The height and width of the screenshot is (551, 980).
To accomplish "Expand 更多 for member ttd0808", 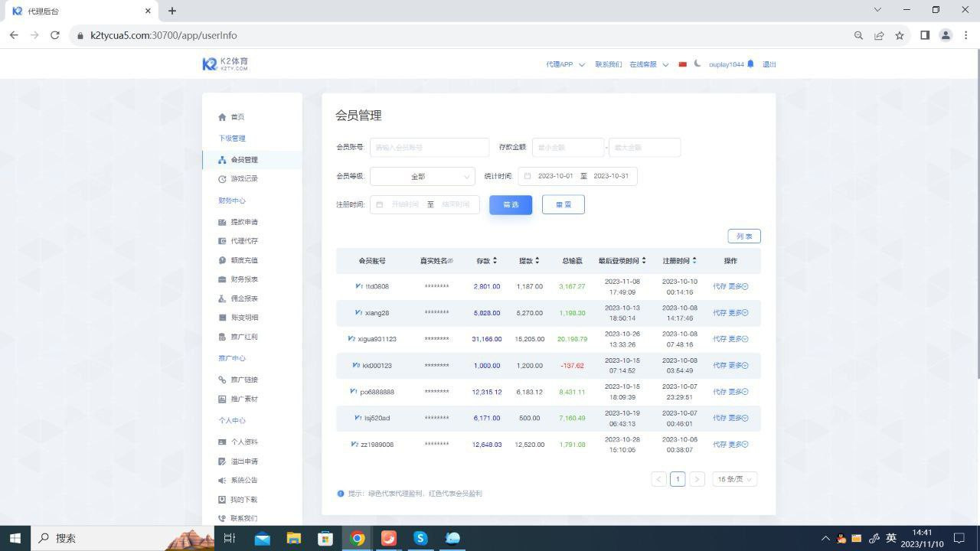I will point(738,287).
